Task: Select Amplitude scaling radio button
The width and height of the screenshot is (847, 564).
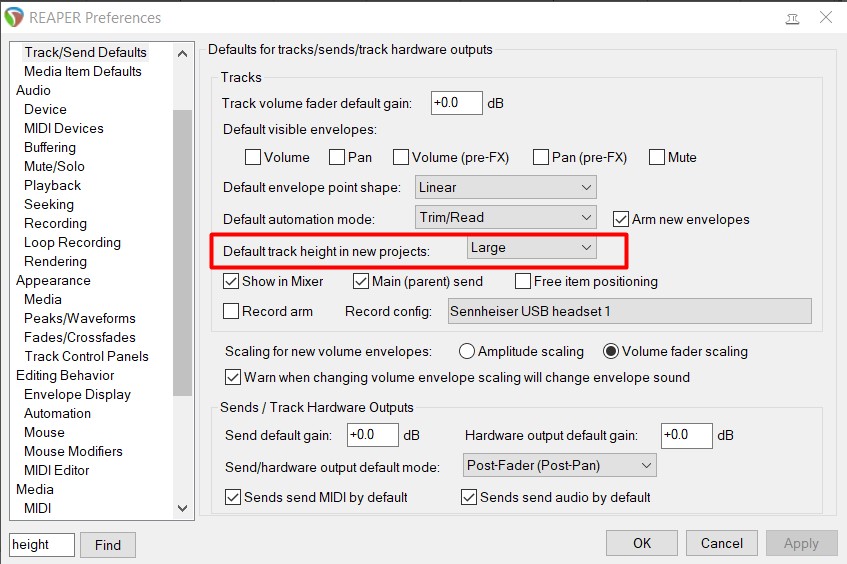Action: (x=467, y=351)
